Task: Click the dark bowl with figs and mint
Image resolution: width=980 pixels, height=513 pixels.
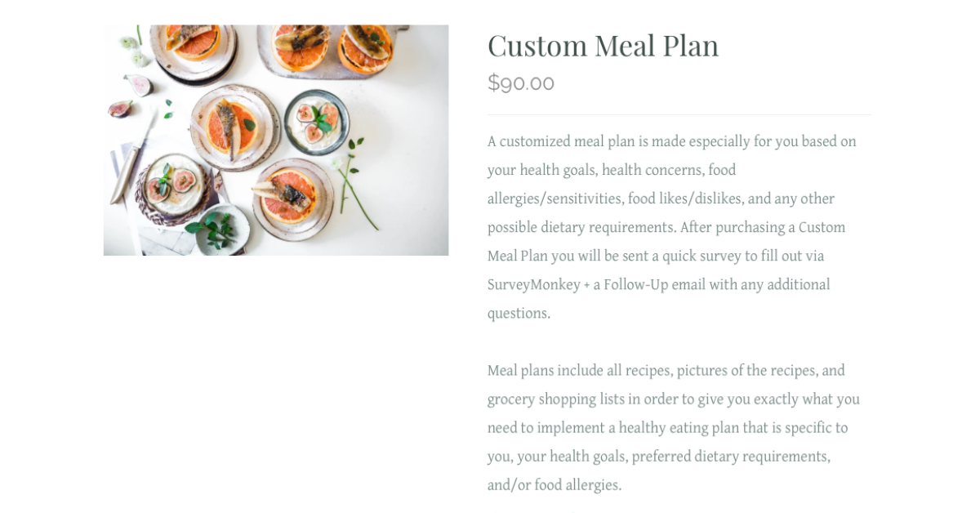Action: [318, 123]
